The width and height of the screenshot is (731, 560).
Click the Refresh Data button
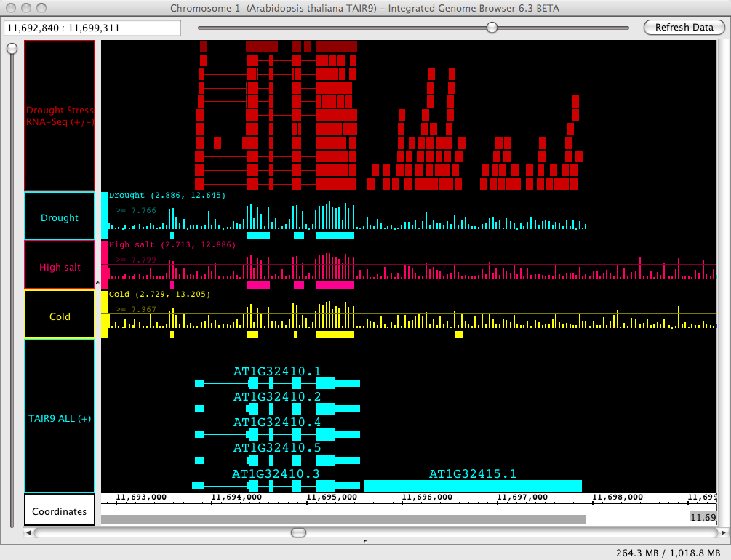pos(684,28)
